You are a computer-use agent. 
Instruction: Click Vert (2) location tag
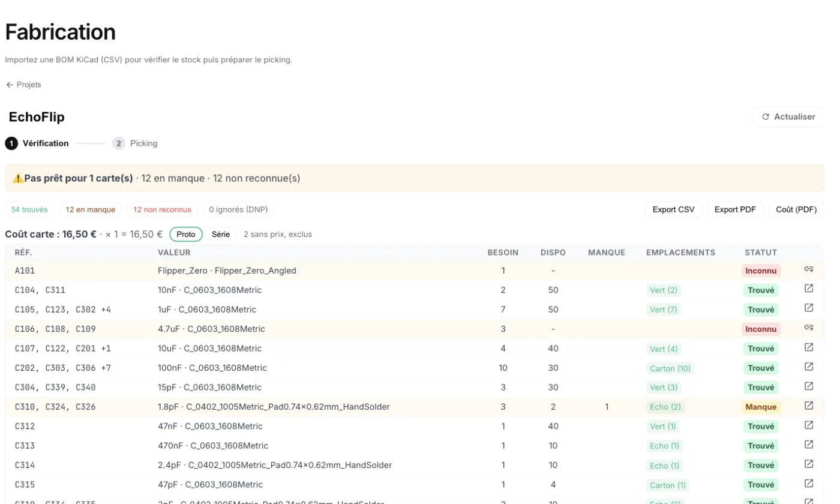point(664,290)
